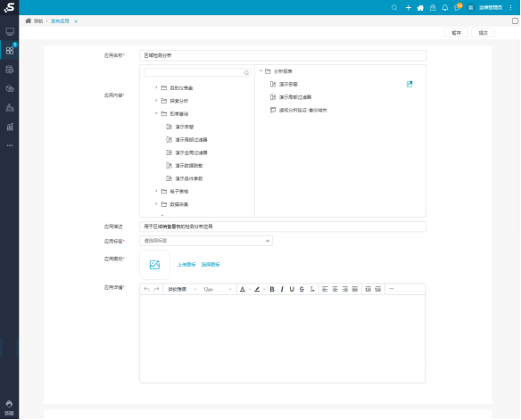Decrease indent in the editor toolbar
The height and width of the screenshot is (420, 521).
(368, 289)
